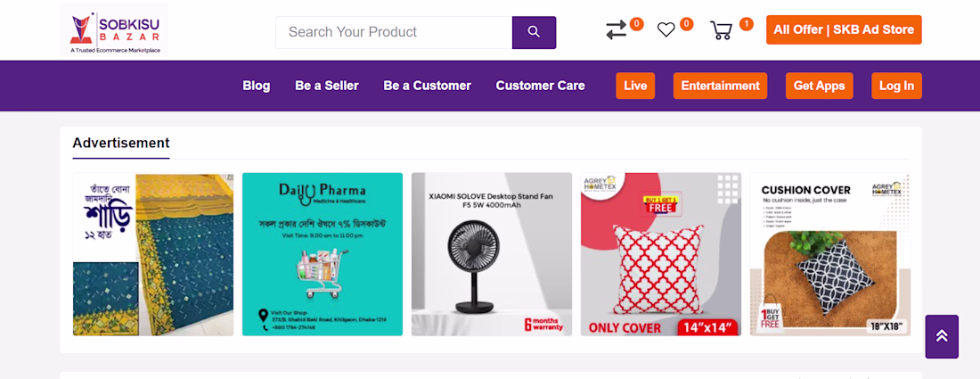Open the shopping cart icon
980x379 pixels.
click(x=721, y=30)
